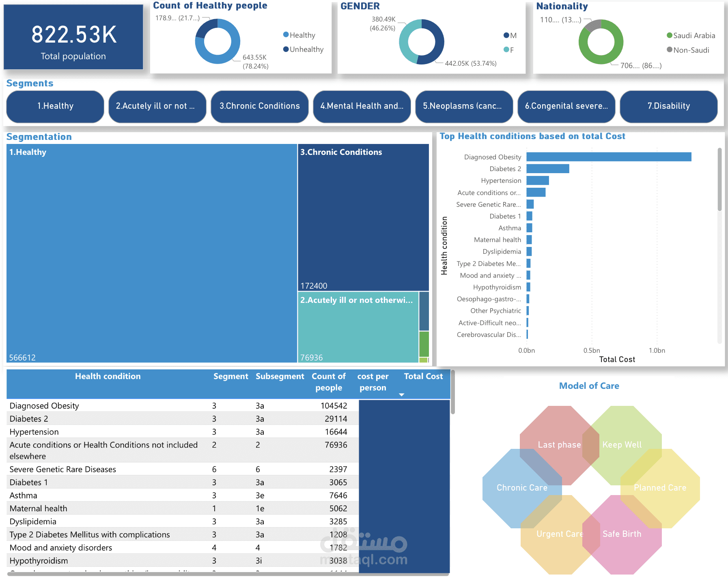Image resolution: width=728 pixels, height=579 pixels.
Task: Select the 2.Acutely ill segment button
Action: pyautogui.click(x=157, y=106)
